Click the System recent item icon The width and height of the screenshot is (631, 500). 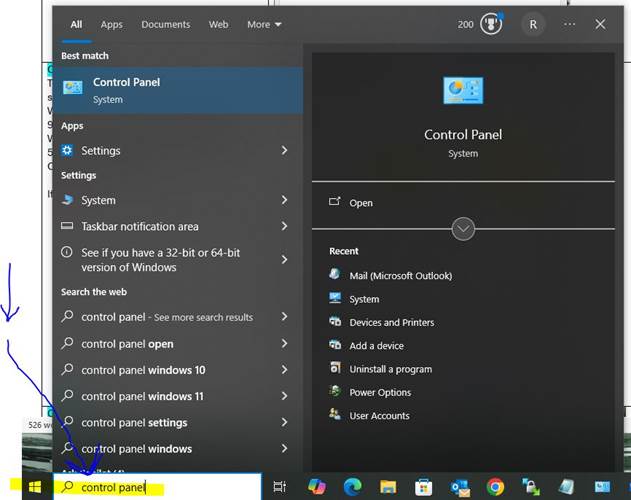335,298
